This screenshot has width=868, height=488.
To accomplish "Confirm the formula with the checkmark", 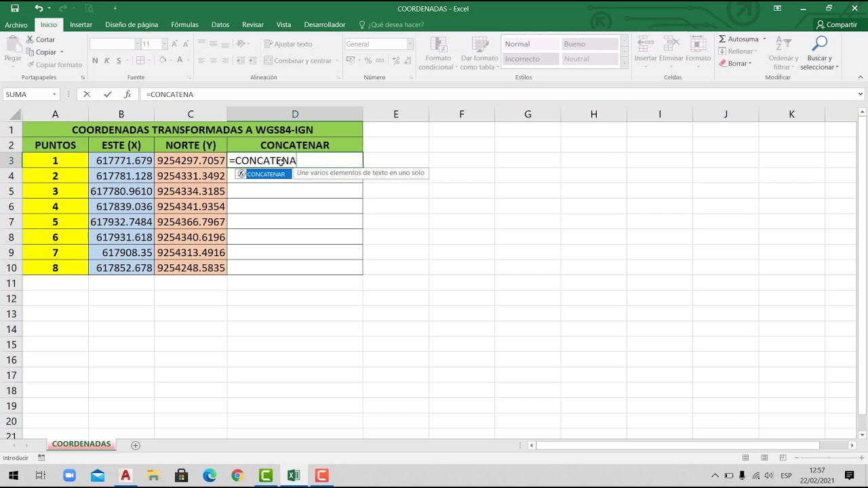I will (x=107, y=94).
